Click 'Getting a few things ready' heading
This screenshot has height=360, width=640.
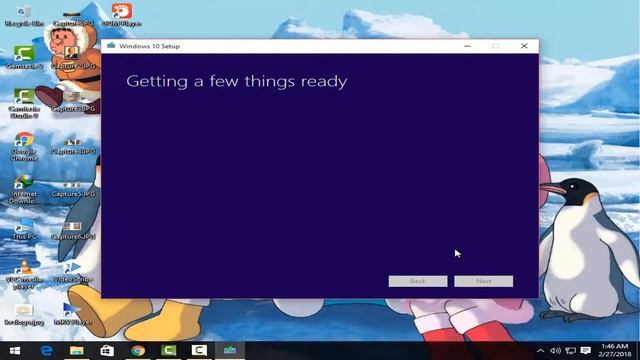click(x=237, y=81)
